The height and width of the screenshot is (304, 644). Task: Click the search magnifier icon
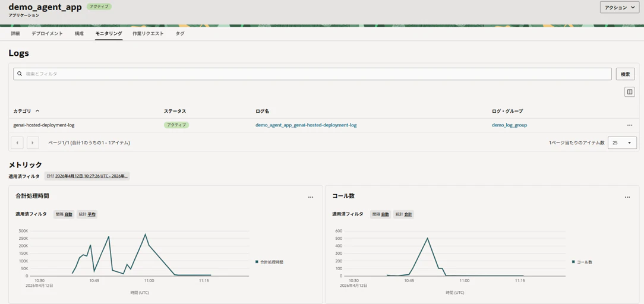[19, 74]
